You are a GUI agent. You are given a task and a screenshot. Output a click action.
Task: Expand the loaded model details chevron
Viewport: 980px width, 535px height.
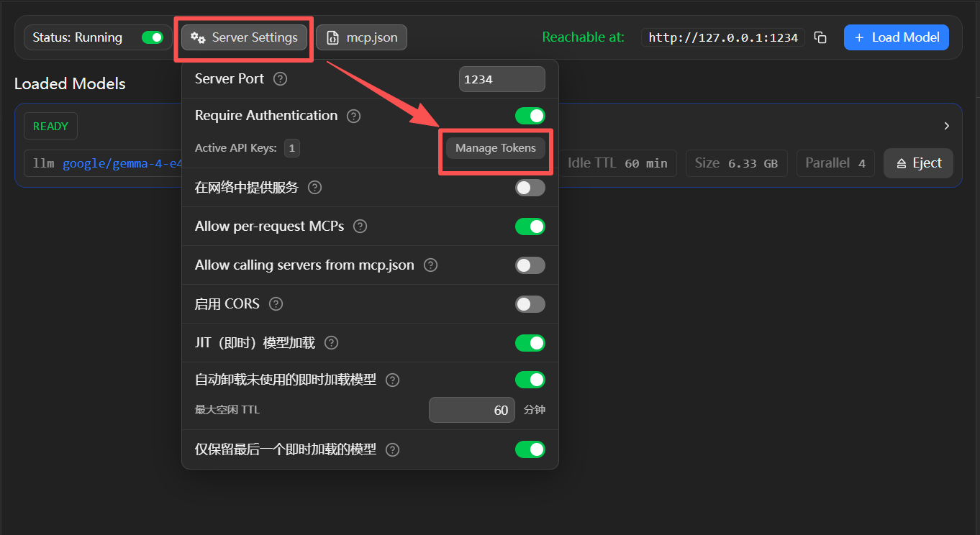[x=947, y=126]
